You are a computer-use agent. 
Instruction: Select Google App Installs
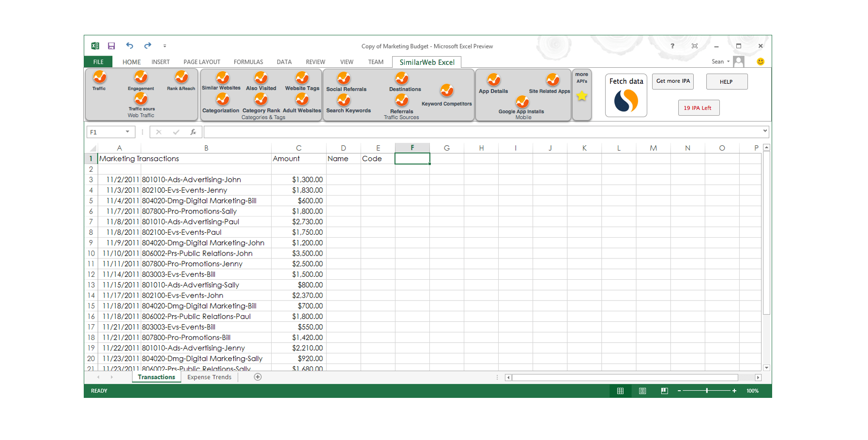coord(521,103)
